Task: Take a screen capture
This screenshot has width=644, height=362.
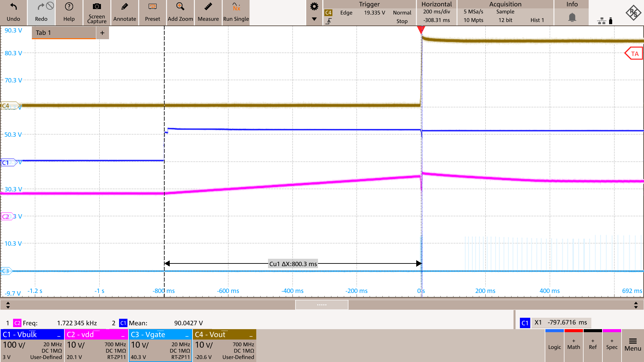Action: pos(96,13)
